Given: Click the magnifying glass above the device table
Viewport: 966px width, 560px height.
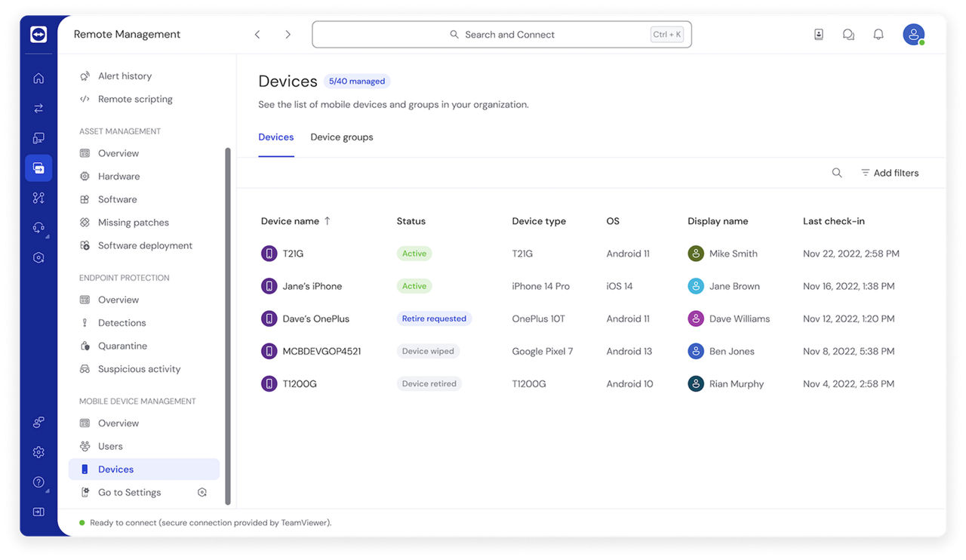Looking at the screenshot, I should click(x=837, y=172).
